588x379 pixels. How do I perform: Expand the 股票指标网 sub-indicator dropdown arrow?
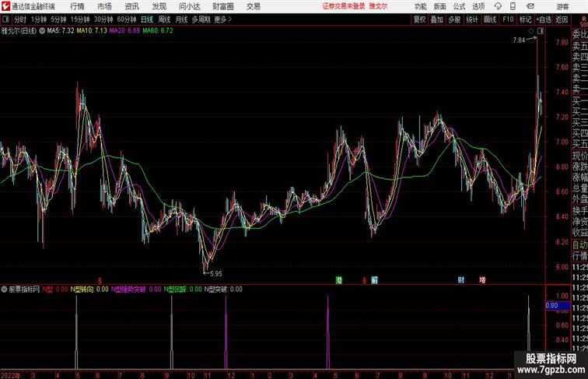pos(4,290)
